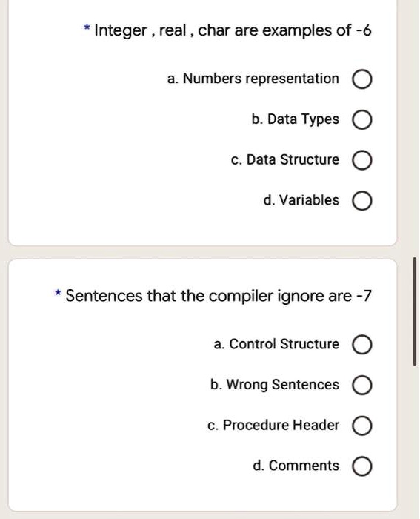Image resolution: width=420 pixels, height=519 pixels.
Task: Pick the 'd. Variables' radio option
Action: tap(361, 201)
